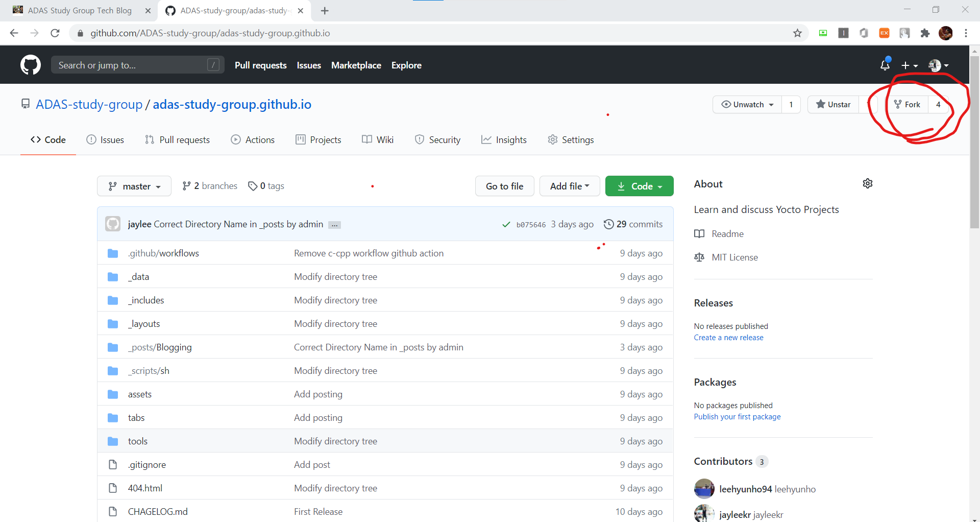
Task: Open the master branch dropdown
Action: (134, 186)
